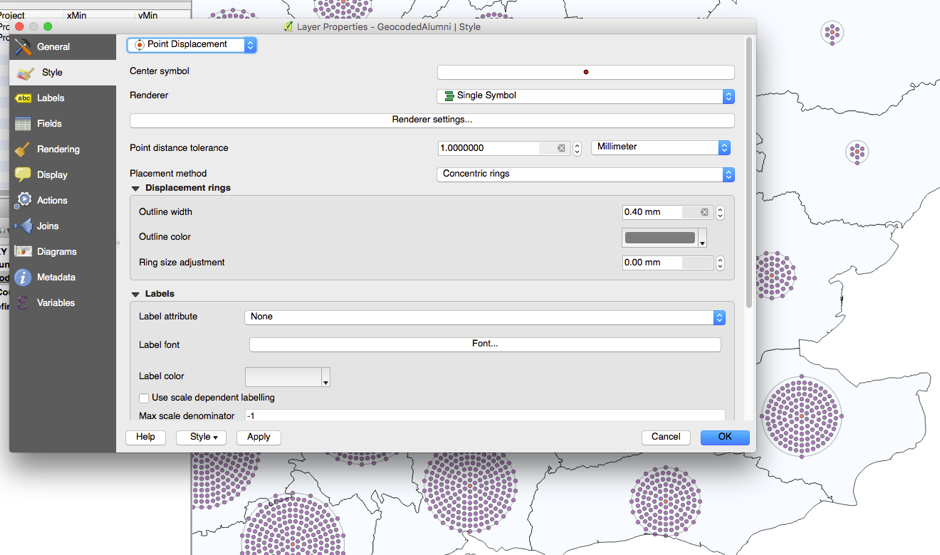Open the Diagrams chart icon
Screen dimensions: 940x555
[x=23, y=252]
